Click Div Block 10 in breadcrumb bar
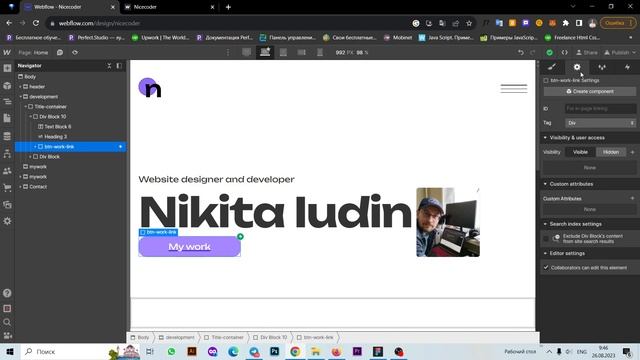Viewport: 640px width, 360px height. click(x=270, y=338)
